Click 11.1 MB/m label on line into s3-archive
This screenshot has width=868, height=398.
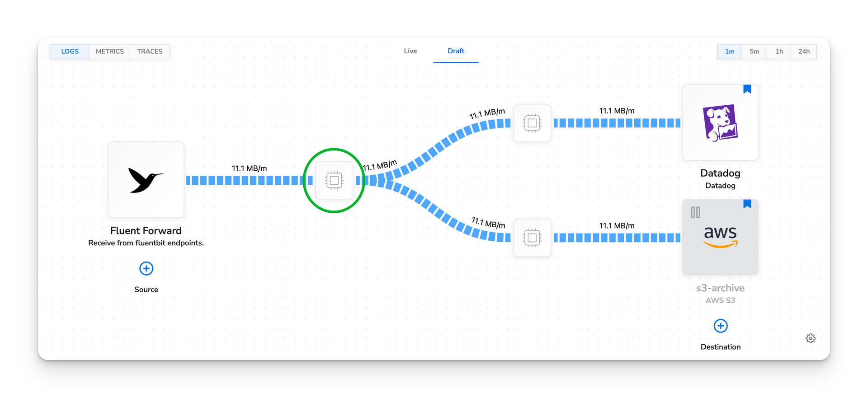point(617,226)
